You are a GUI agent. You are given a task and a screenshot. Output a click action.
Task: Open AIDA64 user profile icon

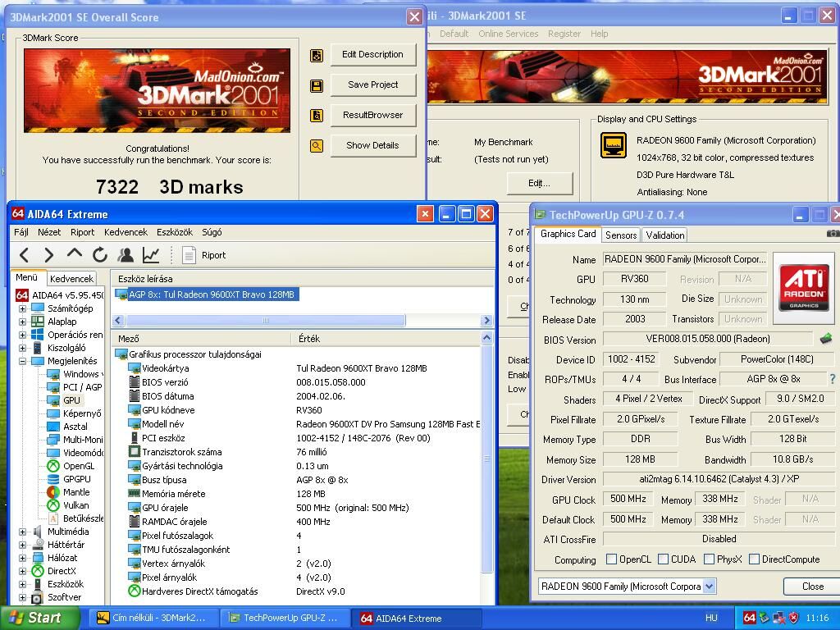tap(126, 255)
